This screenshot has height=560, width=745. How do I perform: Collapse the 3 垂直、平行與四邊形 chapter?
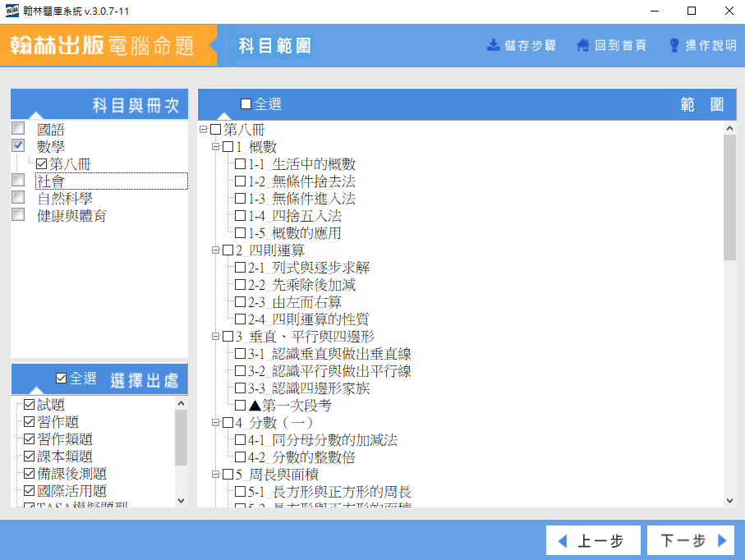click(x=216, y=337)
